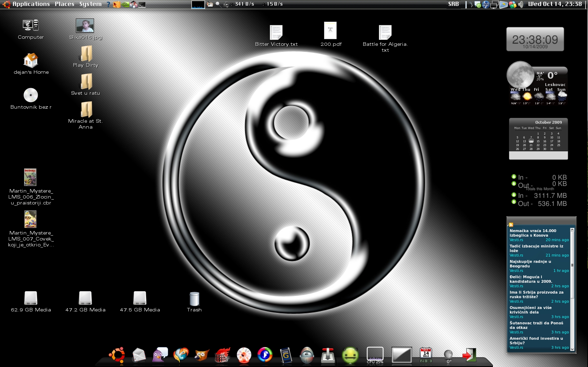Open the Ubuntu menu in the dock

(x=117, y=355)
